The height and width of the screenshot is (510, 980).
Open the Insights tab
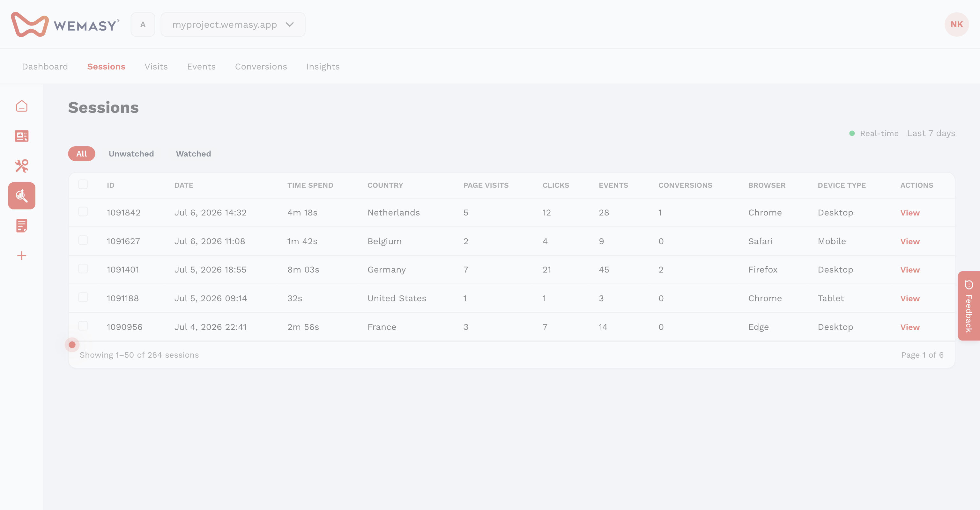323,67
